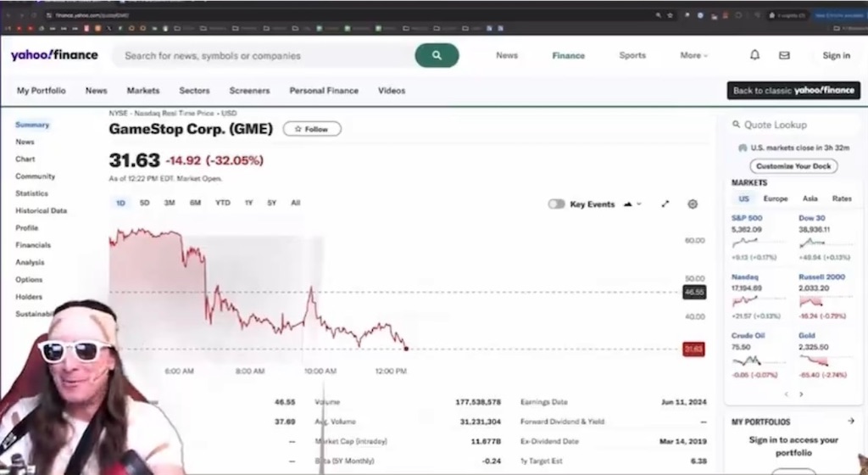The height and width of the screenshot is (475, 868).
Task: Open the Videos navigation item
Action: [x=392, y=90]
